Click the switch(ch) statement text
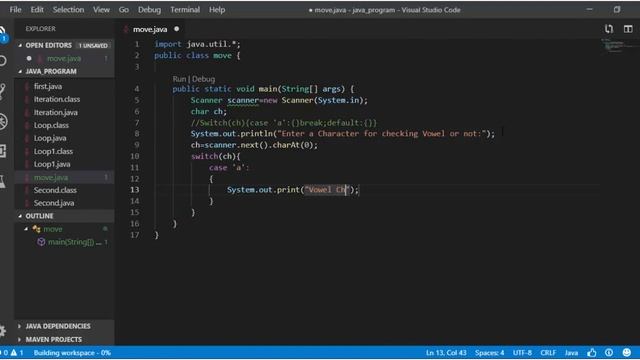 pos(216,156)
